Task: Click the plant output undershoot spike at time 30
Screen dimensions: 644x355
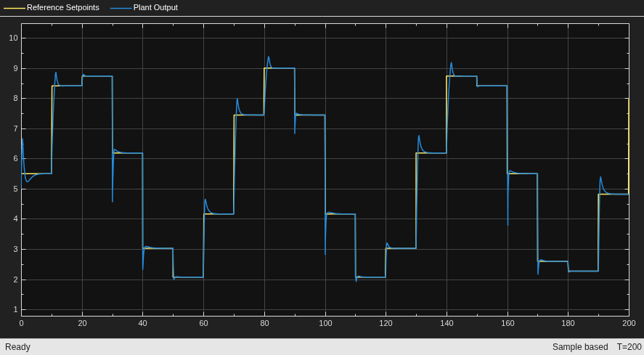Action: click(x=113, y=201)
